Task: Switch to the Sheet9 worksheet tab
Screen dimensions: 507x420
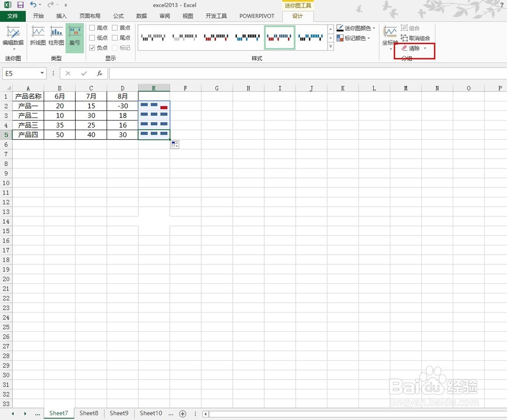Action: (x=119, y=413)
